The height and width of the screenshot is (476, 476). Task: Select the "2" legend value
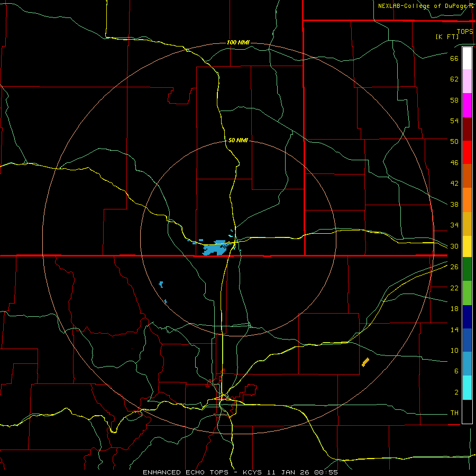[456, 392]
